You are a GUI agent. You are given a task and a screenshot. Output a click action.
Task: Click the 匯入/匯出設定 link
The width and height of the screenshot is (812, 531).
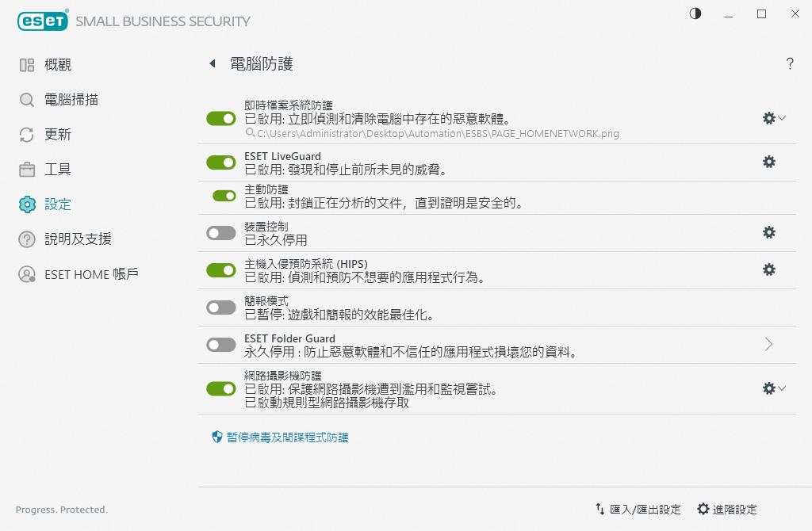pos(638,510)
